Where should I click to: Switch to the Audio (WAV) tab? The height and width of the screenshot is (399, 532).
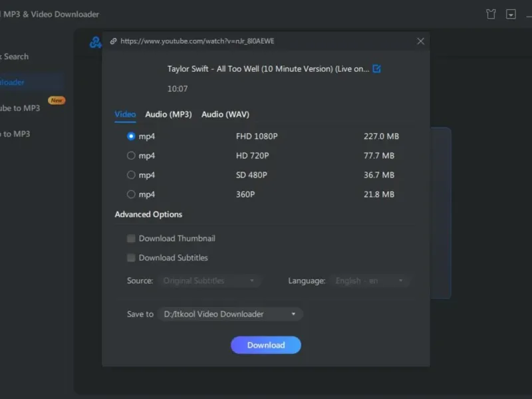tap(225, 114)
